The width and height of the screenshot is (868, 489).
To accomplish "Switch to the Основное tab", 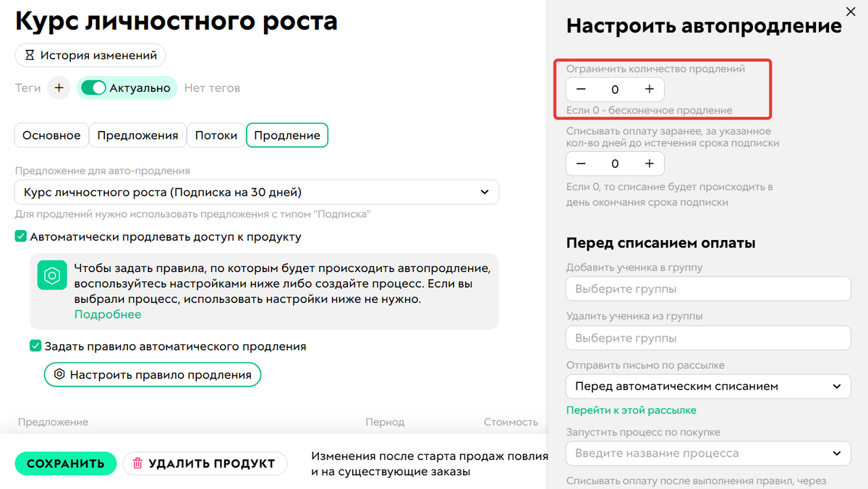I will 51,135.
